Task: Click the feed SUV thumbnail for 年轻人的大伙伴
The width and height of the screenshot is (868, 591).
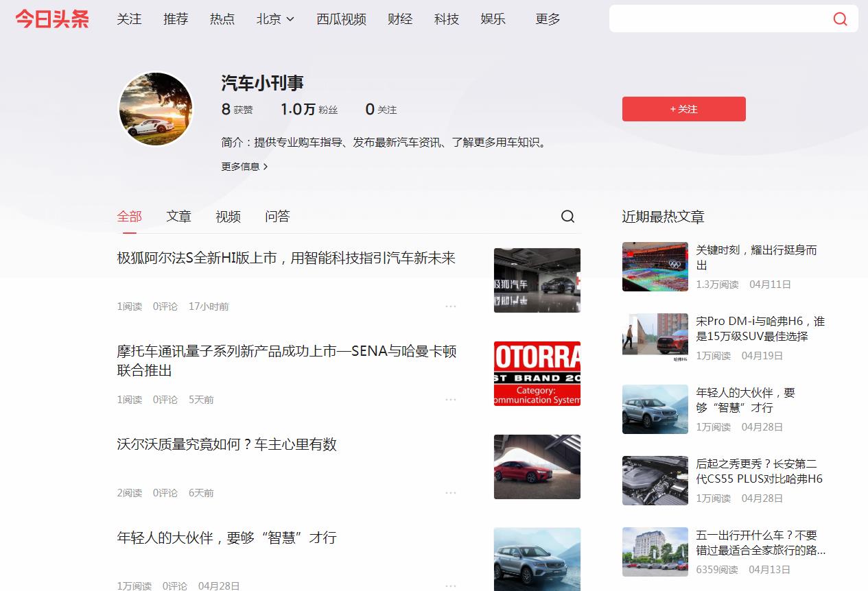Action: click(x=537, y=559)
